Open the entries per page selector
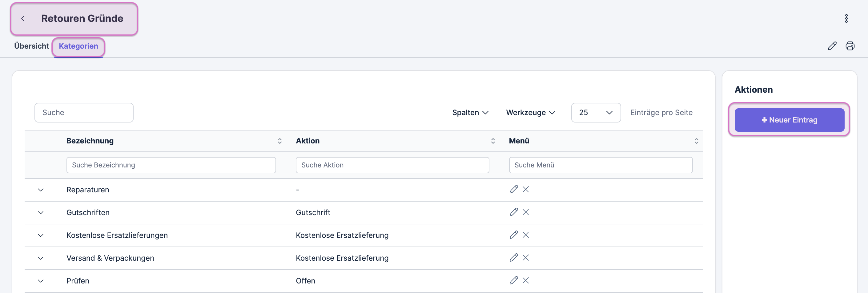The width and height of the screenshot is (868, 293). [x=595, y=112]
